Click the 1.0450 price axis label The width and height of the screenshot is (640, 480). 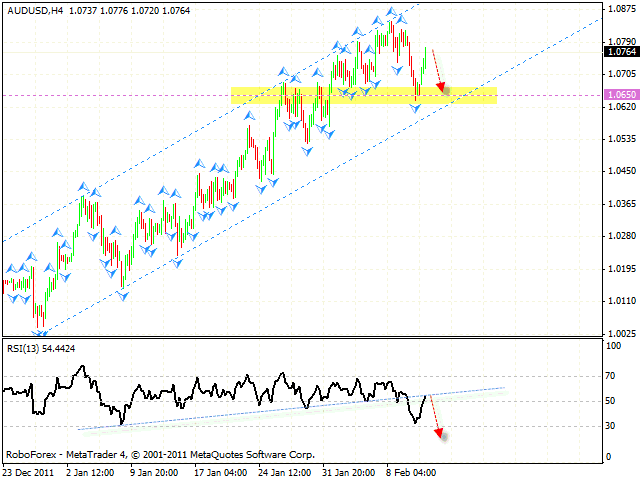(619, 171)
